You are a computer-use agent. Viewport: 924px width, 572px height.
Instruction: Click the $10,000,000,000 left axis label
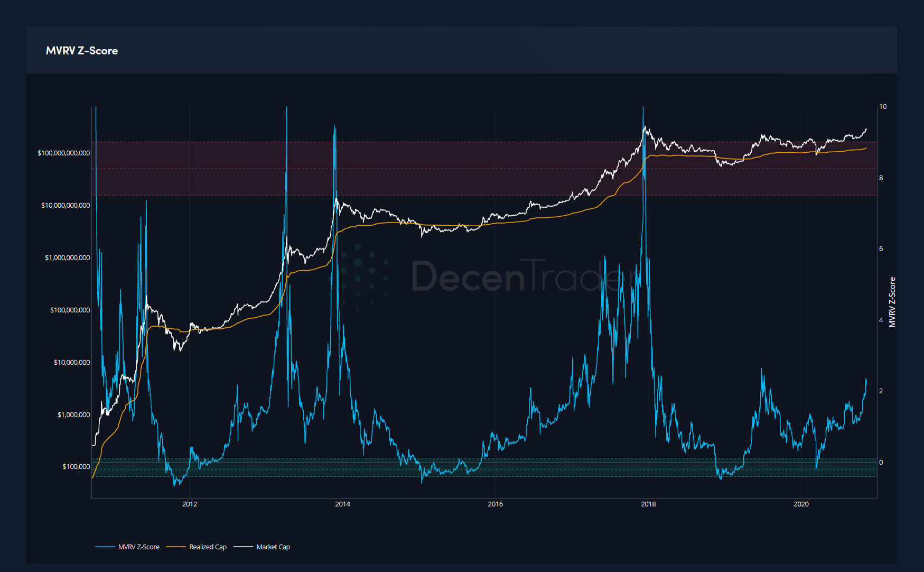[x=66, y=205]
